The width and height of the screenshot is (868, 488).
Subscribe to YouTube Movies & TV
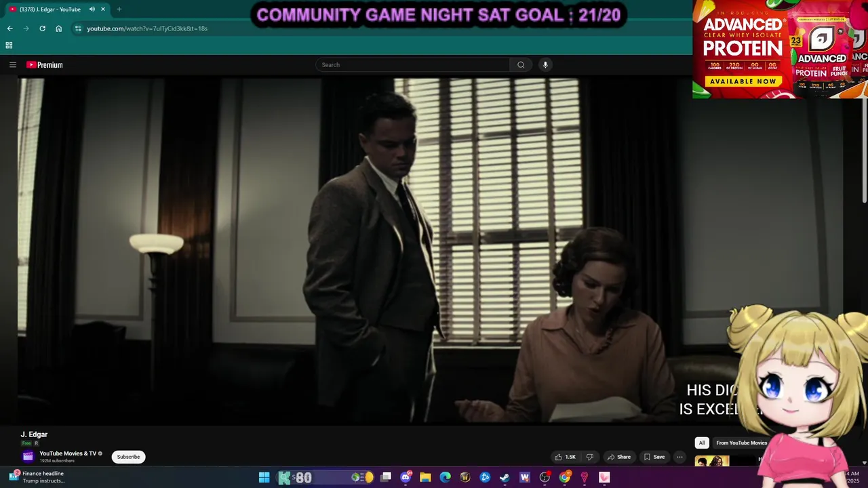(128, 457)
